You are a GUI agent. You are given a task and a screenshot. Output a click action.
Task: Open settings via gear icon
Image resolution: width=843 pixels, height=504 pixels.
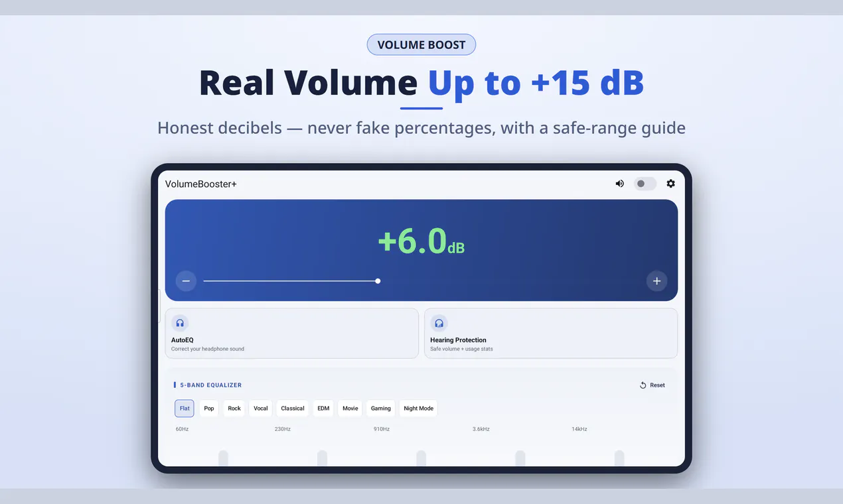[x=670, y=184]
